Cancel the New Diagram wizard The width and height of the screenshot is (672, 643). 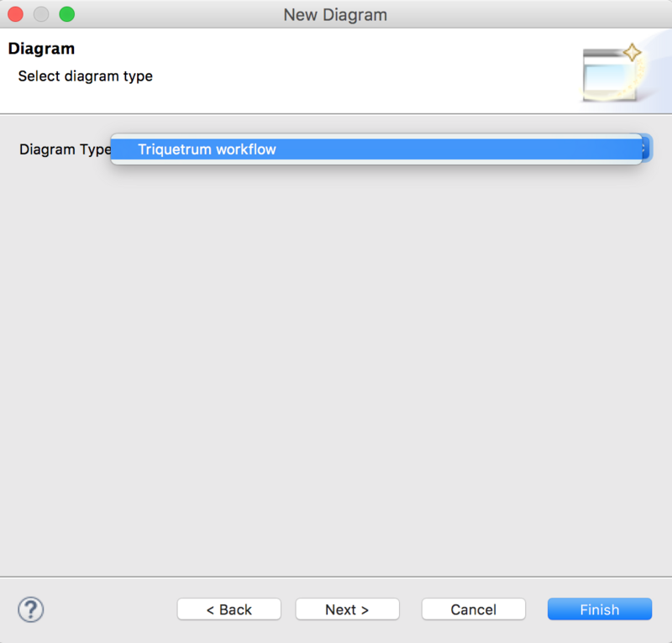pos(473,609)
